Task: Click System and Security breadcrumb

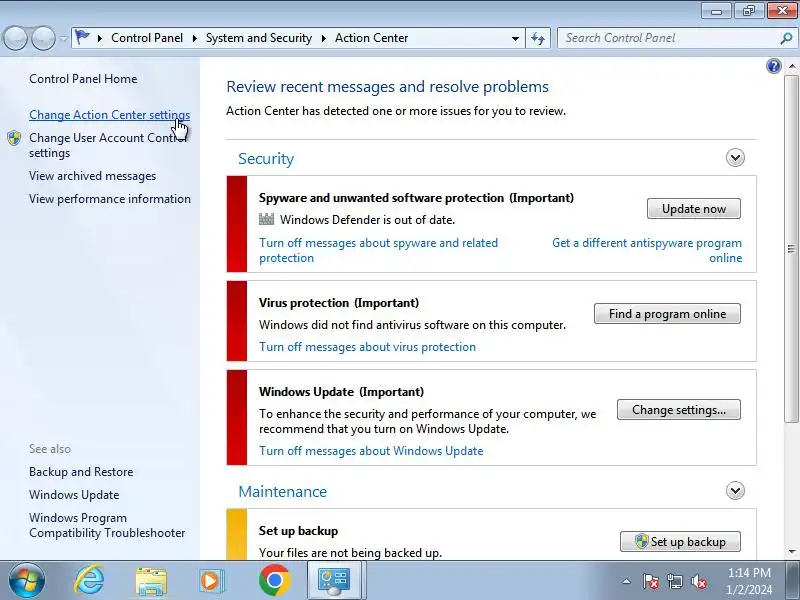Action: (x=259, y=38)
